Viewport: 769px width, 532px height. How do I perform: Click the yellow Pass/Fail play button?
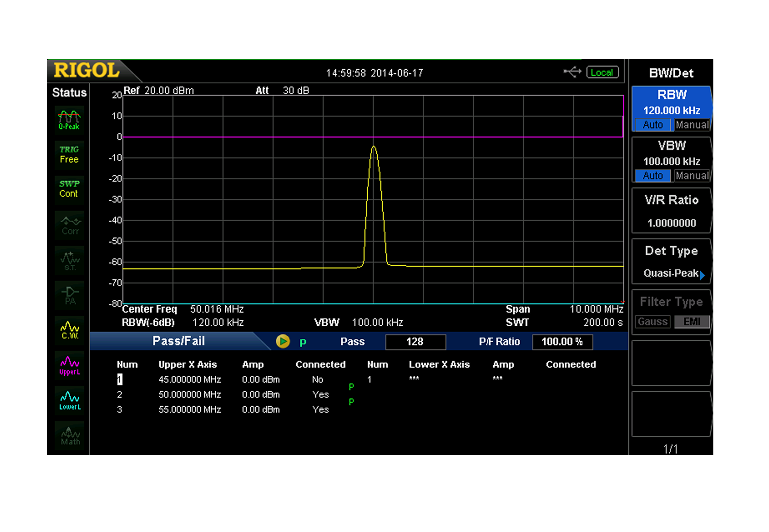pyautogui.click(x=282, y=341)
